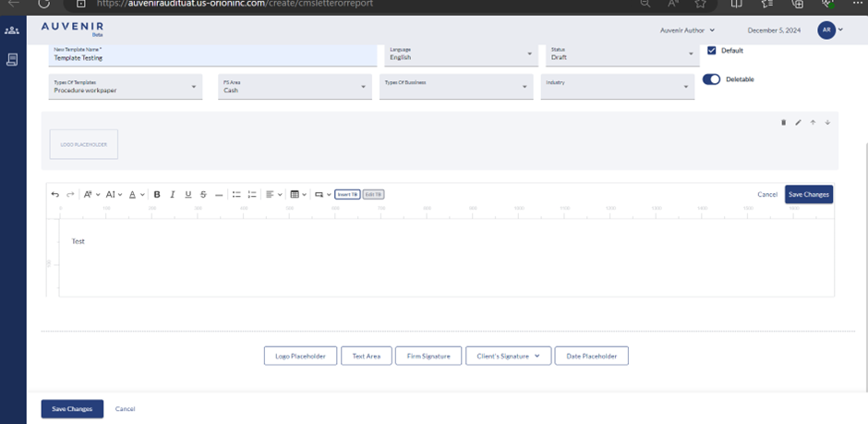
Task: Toggle underline formatting in the toolbar
Action: (x=188, y=195)
